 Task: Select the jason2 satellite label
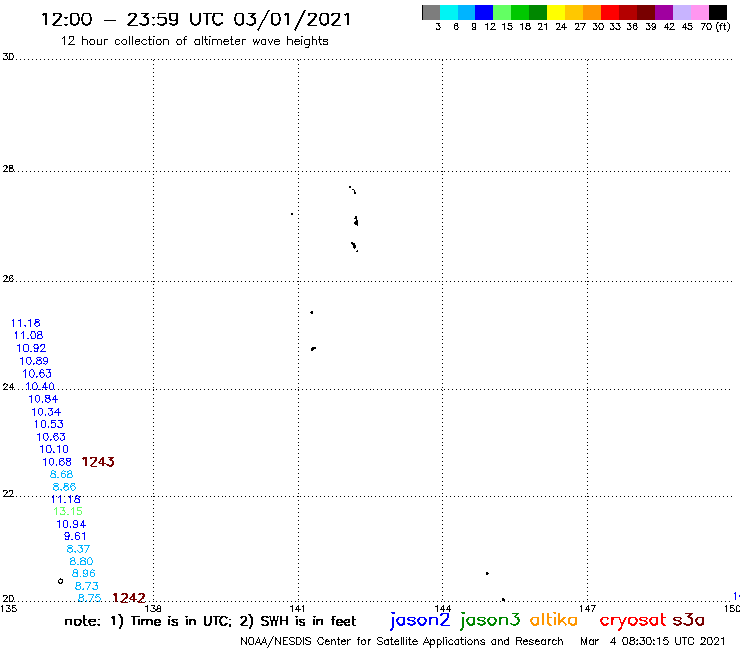pyautogui.click(x=420, y=620)
